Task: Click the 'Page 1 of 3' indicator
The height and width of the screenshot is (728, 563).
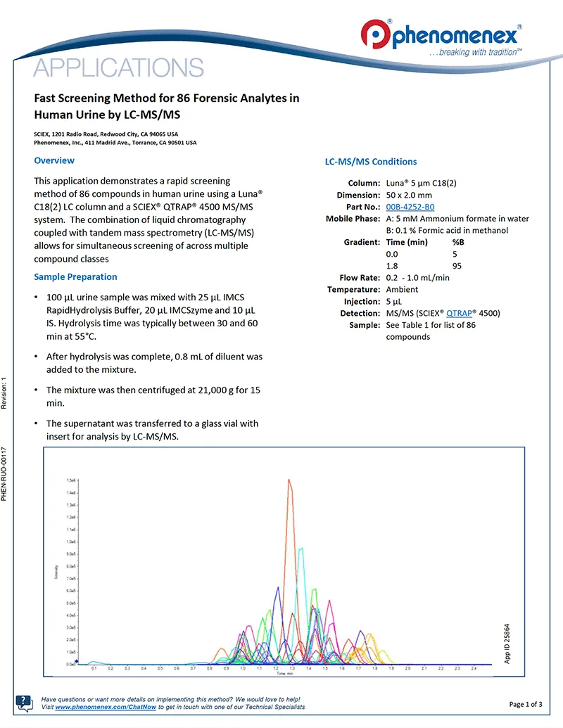Action: point(525,704)
